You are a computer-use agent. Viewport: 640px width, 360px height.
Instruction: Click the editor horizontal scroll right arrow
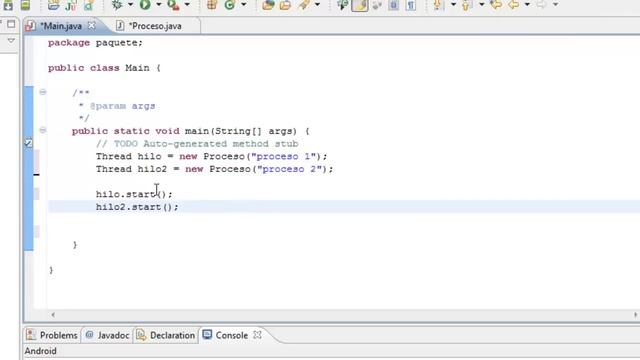coord(636,315)
